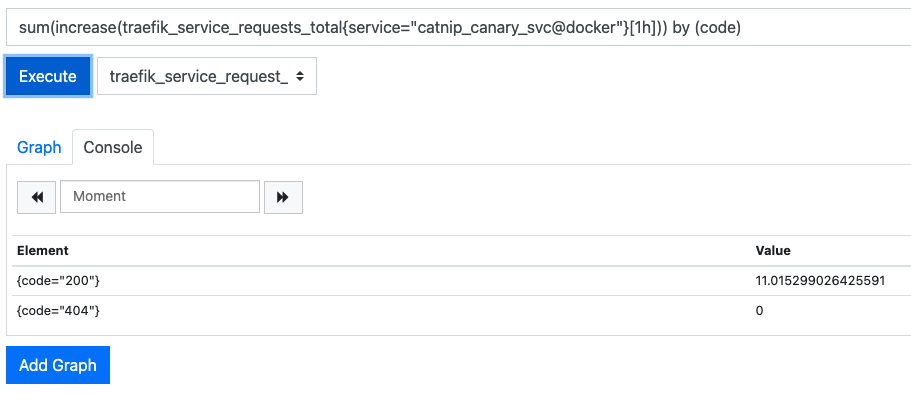Click the word "increase" in the query
Image resolution: width=911 pixels, height=404 pixels.
point(85,27)
